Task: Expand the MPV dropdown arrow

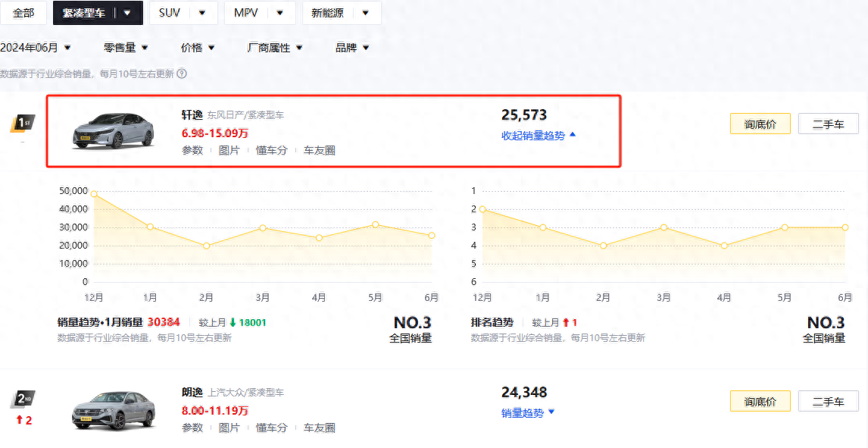Action: click(279, 13)
